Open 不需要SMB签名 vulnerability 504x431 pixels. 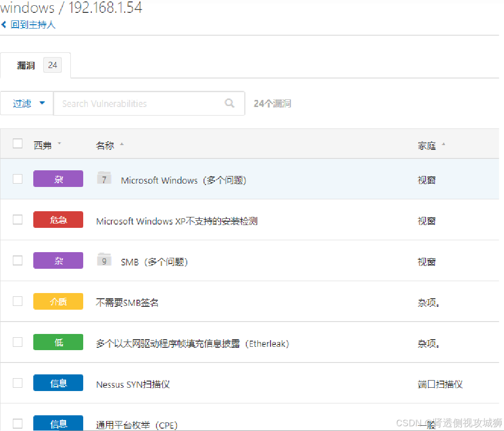pyautogui.click(x=127, y=303)
